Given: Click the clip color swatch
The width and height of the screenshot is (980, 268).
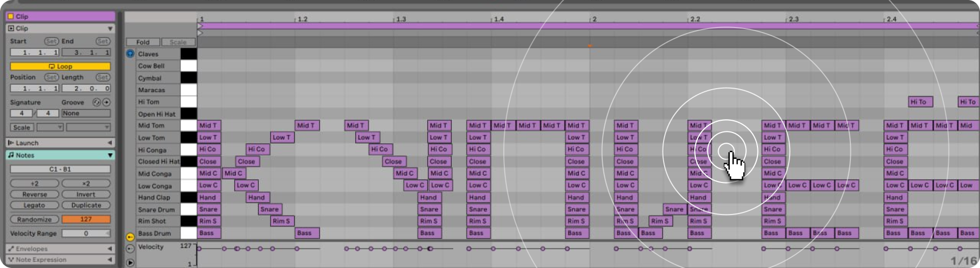Looking at the screenshot, I should point(10,16).
